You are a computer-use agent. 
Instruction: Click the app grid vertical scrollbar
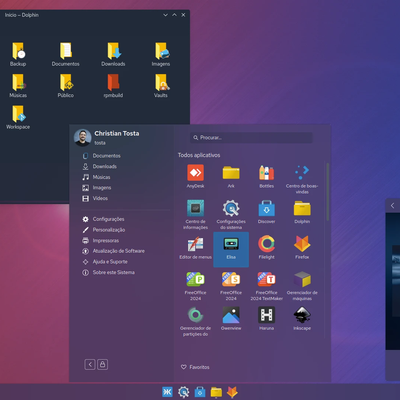pos(328,192)
